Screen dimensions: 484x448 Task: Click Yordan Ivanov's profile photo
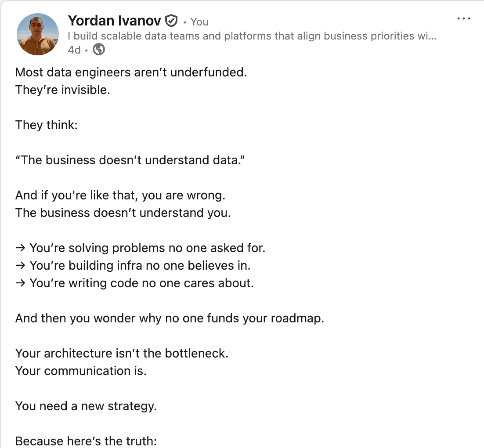pyautogui.click(x=38, y=34)
